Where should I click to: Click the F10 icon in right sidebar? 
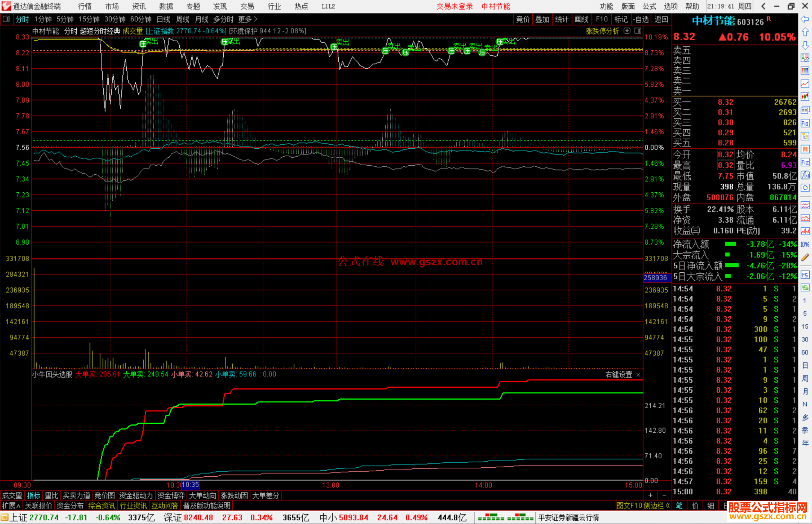point(805,123)
